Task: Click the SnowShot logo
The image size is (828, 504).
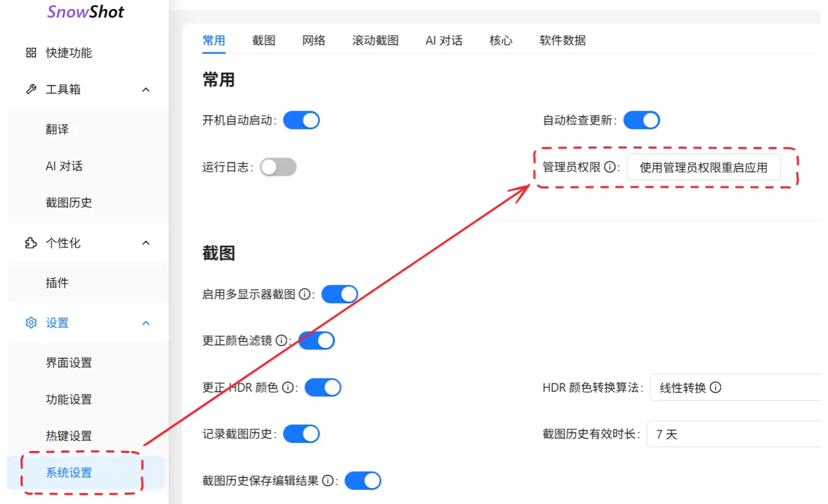Action: [x=85, y=11]
